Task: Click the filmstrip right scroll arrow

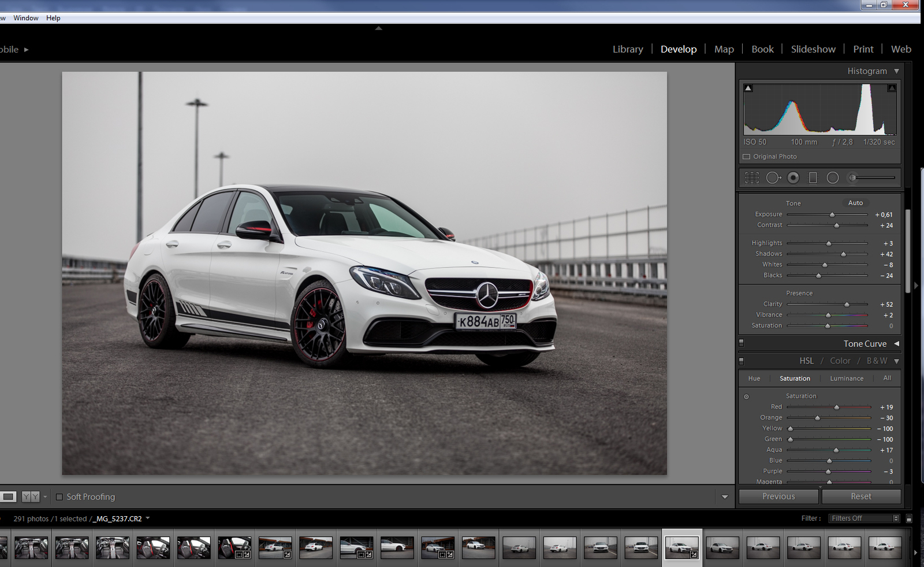Action: pyautogui.click(x=916, y=553)
